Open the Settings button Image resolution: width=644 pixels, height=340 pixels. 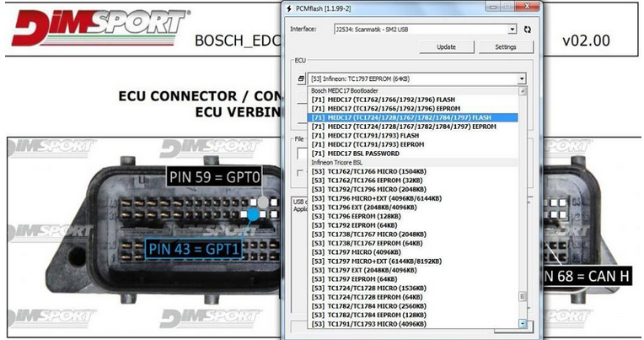pyautogui.click(x=506, y=47)
